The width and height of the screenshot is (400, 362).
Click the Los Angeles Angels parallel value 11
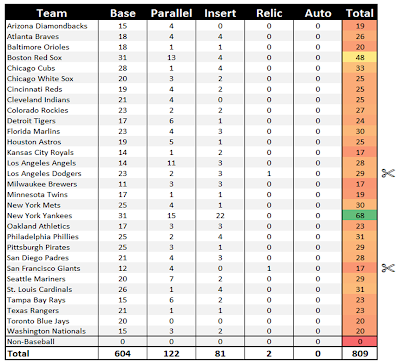coord(171,163)
